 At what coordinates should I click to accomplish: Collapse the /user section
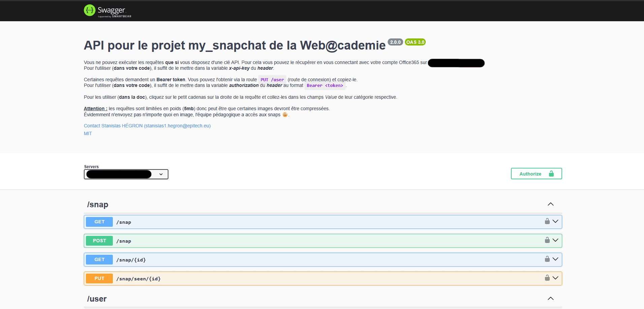550,299
